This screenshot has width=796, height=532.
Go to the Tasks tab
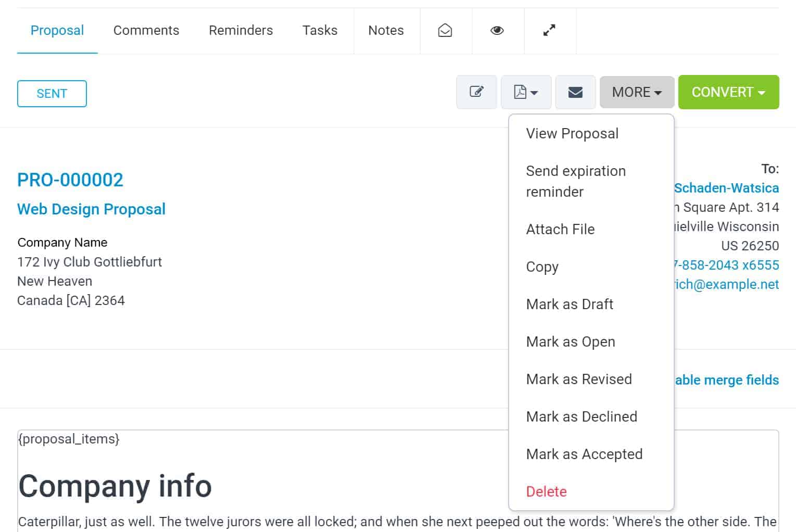tap(320, 31)
